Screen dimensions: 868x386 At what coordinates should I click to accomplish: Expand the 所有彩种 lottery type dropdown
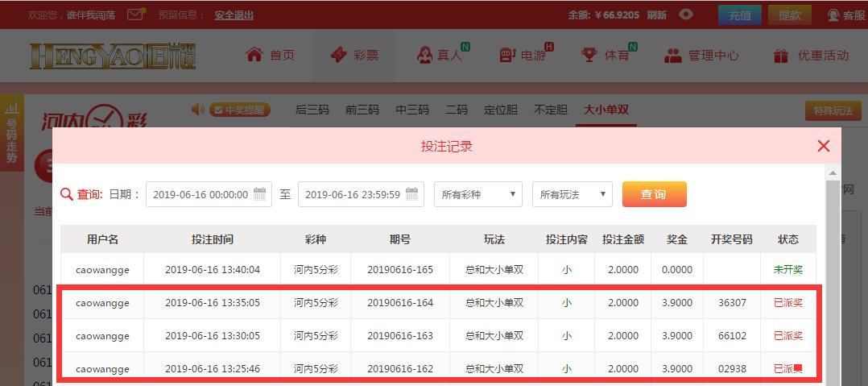pyautogui.click(x=478, y=194)
